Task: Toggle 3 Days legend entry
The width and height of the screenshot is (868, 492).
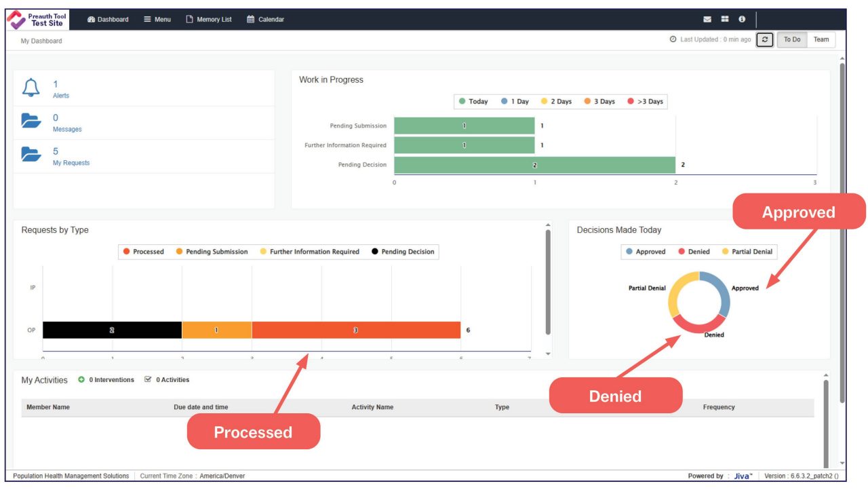Action: coord(599,102)
